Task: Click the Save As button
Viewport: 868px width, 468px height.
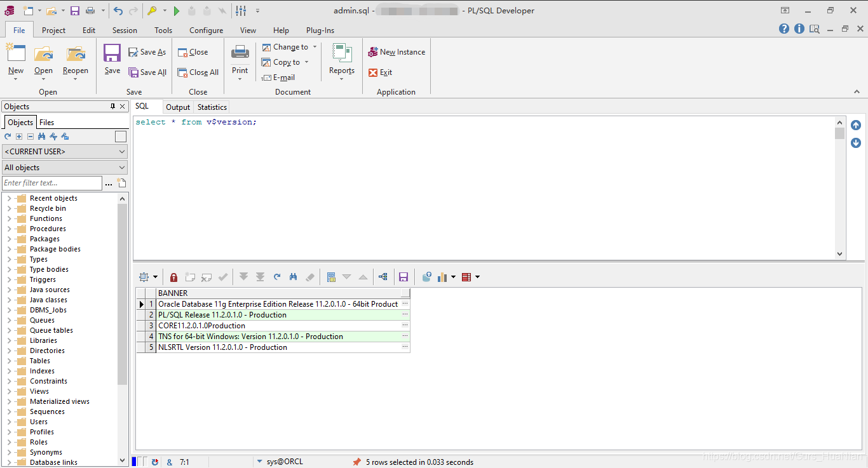Action: [x=147, y=52]
